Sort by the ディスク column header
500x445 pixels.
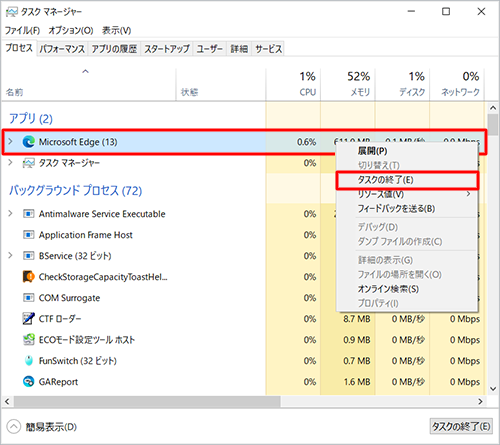point(403,84)
